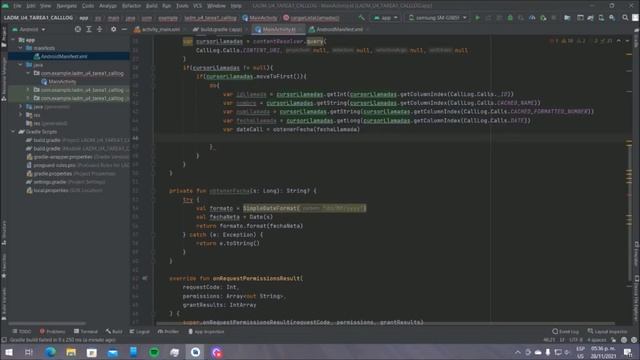Viewport: 640px width, 360px height.
Task: Open the Tools menu
Action: [182, 6]
